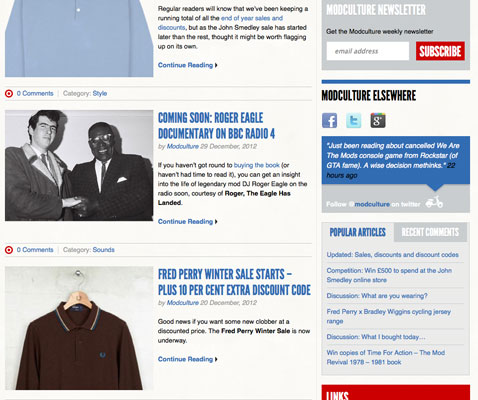Click the blue John Smedley polo image
This screenshot has width=478, height=400.
coord(79,38)
